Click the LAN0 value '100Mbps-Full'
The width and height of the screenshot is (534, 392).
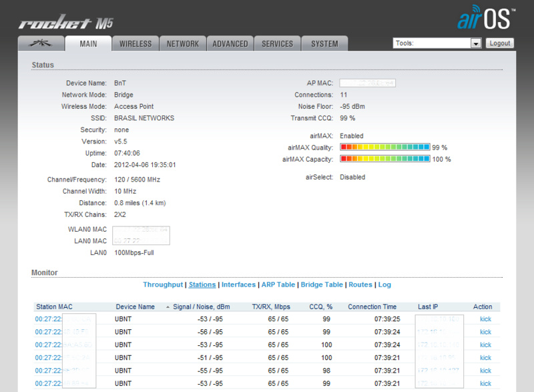pyautogui.click(x=134, y=252)
